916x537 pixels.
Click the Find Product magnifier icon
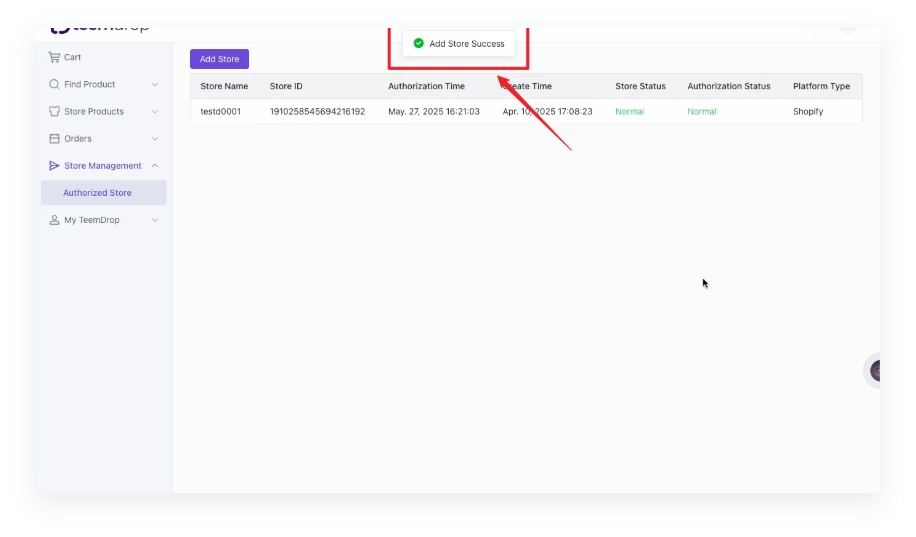pos(54,84)
